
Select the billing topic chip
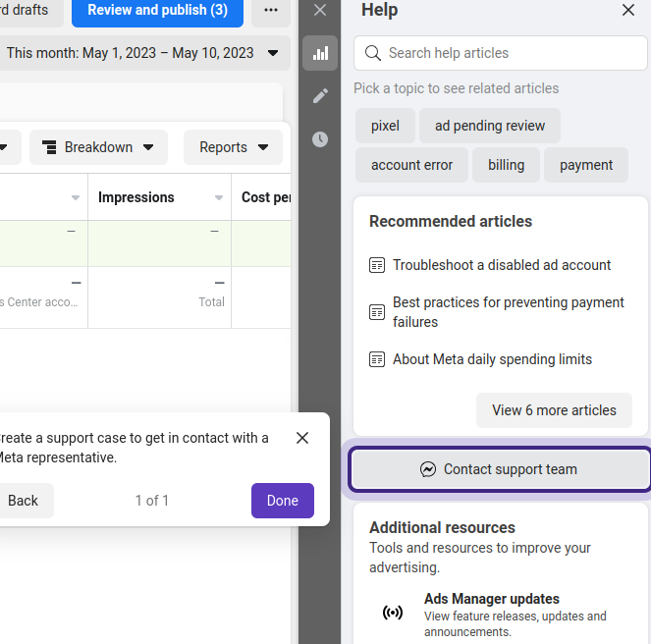[506, 165]
